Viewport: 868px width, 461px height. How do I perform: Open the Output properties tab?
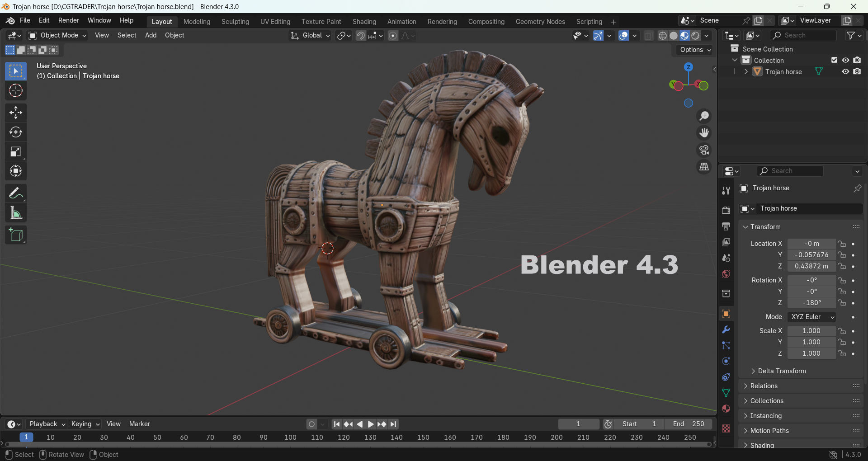(726, 226)
